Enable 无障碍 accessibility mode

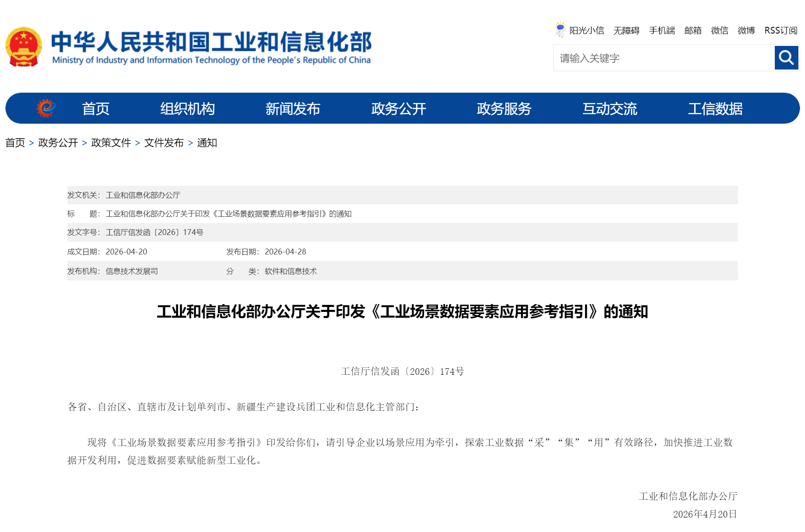626,30
